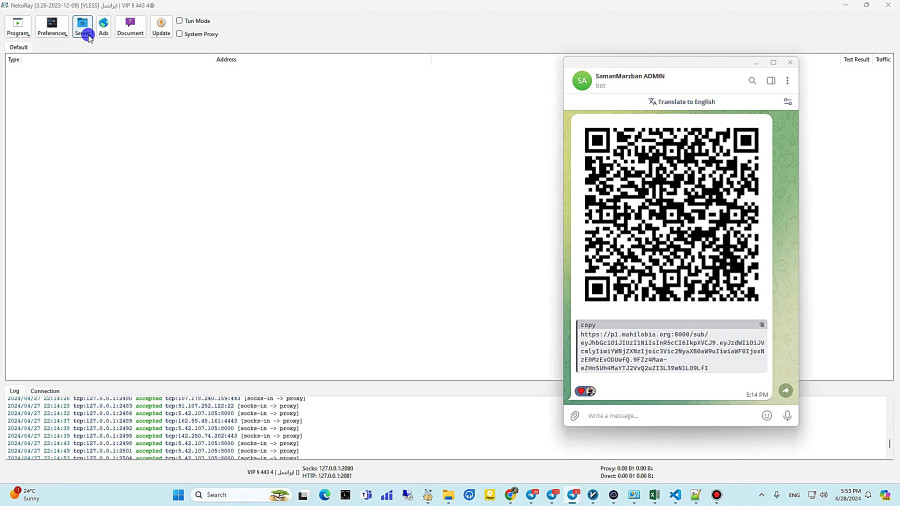Click the taskbar Search box
This screenshot has width=900, height=506.
coord(241,495)
